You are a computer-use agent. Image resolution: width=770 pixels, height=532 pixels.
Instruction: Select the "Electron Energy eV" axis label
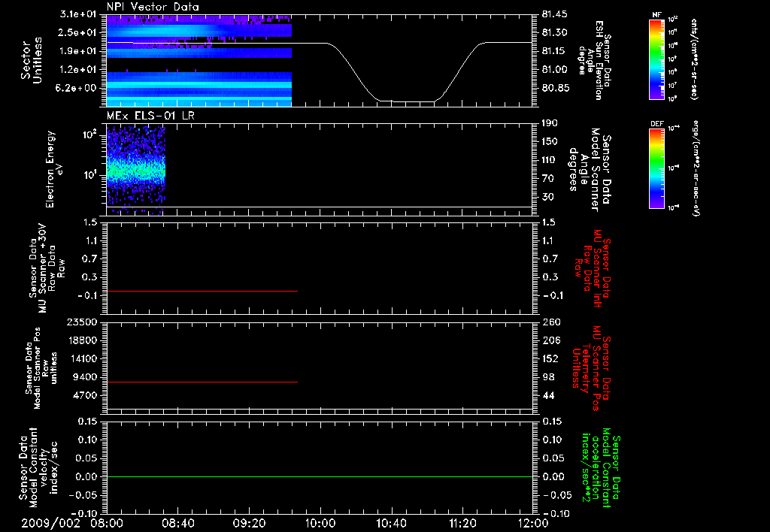coord(54,169)
